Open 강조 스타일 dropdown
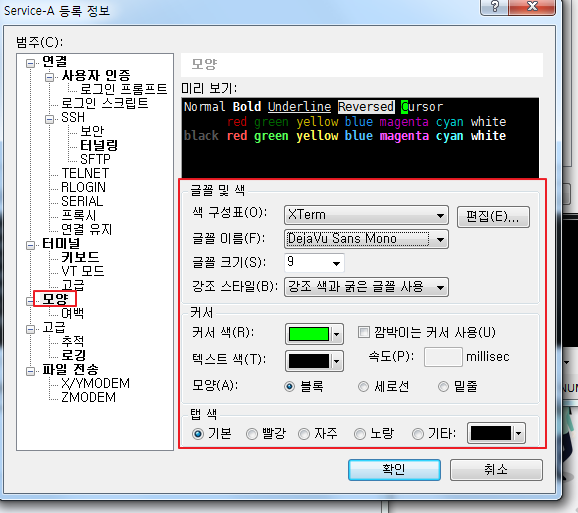This screenshot has height=513, width=578. coord(366,287)
